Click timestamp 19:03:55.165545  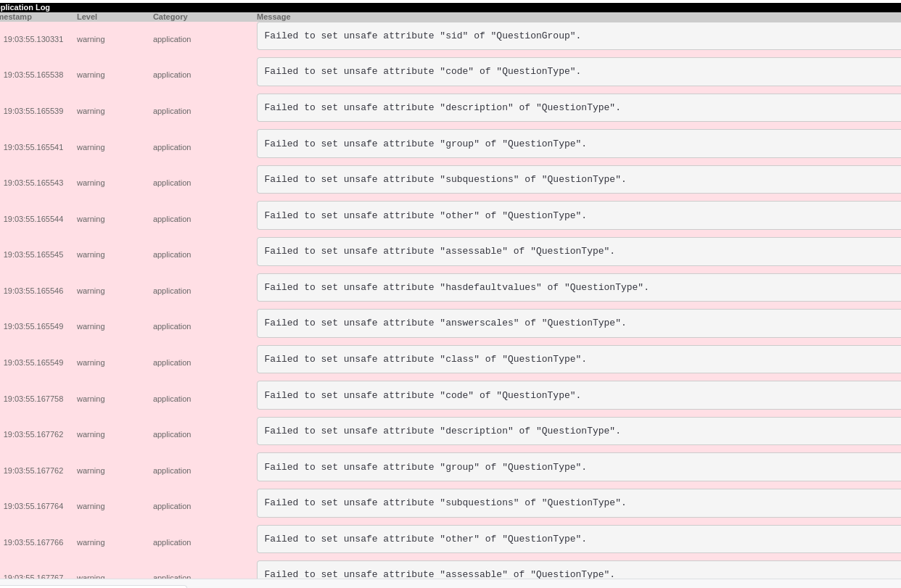pyautogui.click(x=33, y=254)
